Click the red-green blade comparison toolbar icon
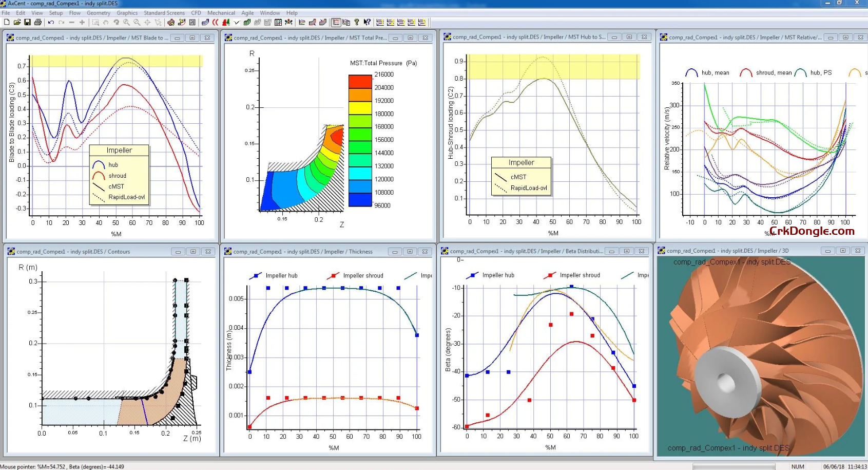This screenshot has height=470, width=868. (225, 22)
